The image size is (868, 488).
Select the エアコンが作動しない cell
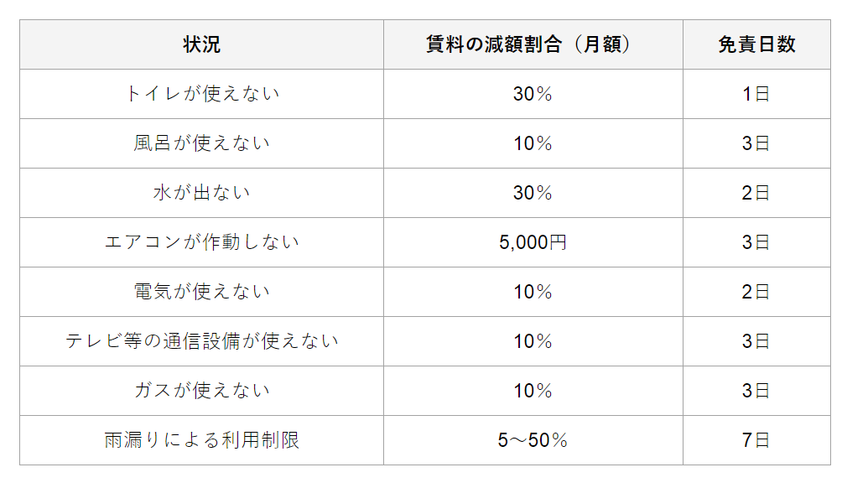[201, 242]
